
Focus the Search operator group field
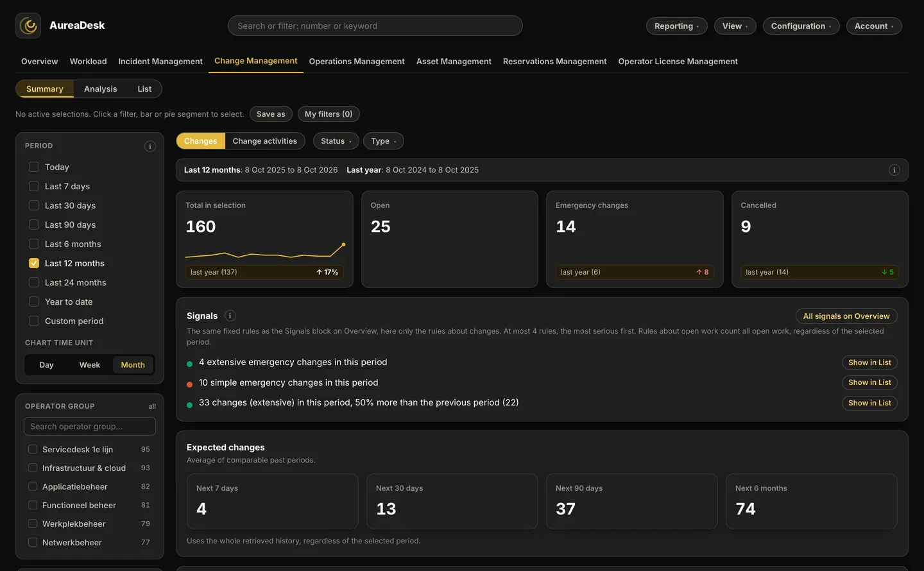(x=90, y=427)
